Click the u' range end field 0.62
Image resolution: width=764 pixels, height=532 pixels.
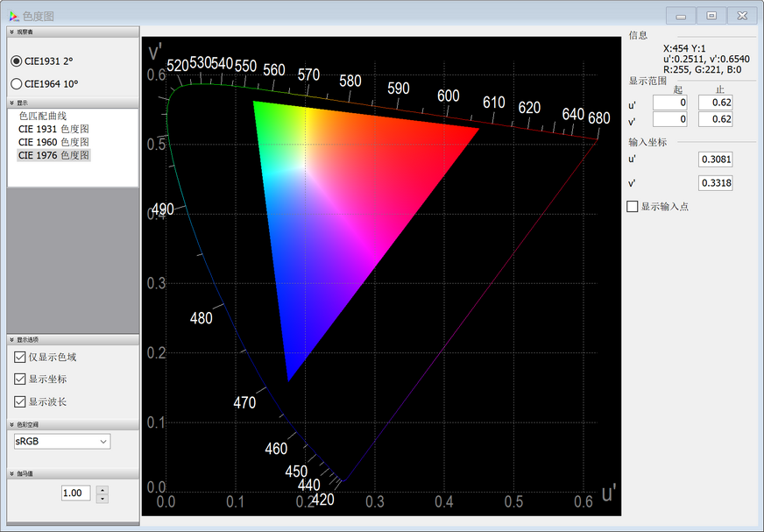click(x=715, y=103)
